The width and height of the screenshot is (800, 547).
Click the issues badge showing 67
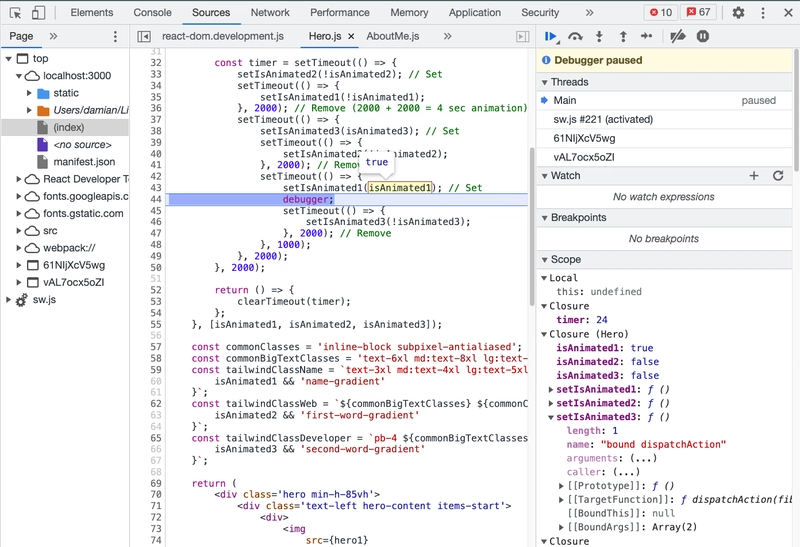pos(698,12)
